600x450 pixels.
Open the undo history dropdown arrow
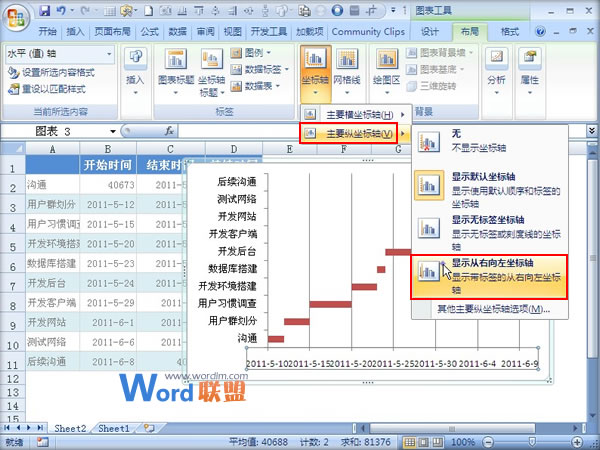(72, 11)
